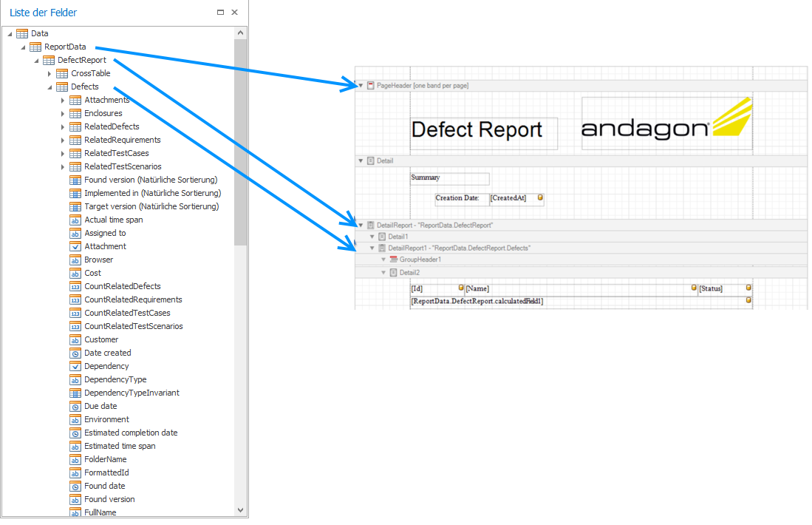Select the Dependency checkbox field
The image size is (812, 525).
tap(106, 366)
